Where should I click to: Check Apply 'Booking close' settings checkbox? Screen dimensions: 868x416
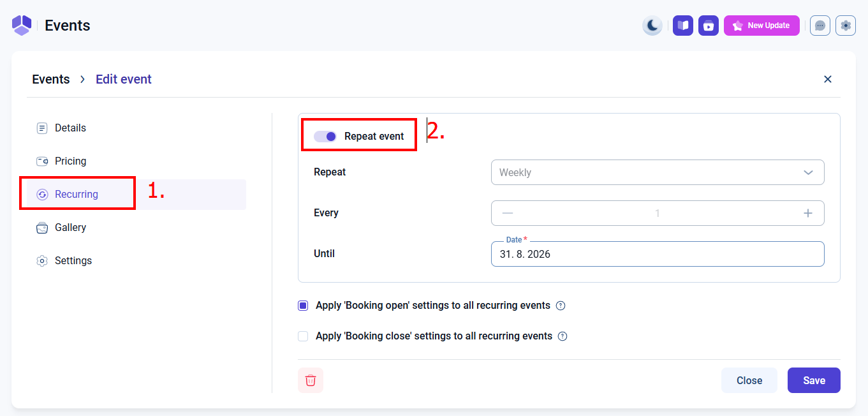pyautogui.click(x=303, y=336)
